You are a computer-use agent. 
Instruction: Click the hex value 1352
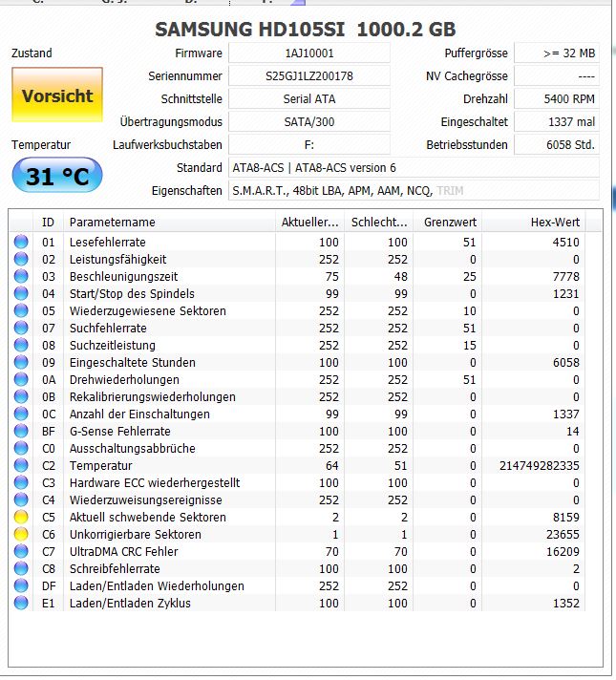point(566,604)
